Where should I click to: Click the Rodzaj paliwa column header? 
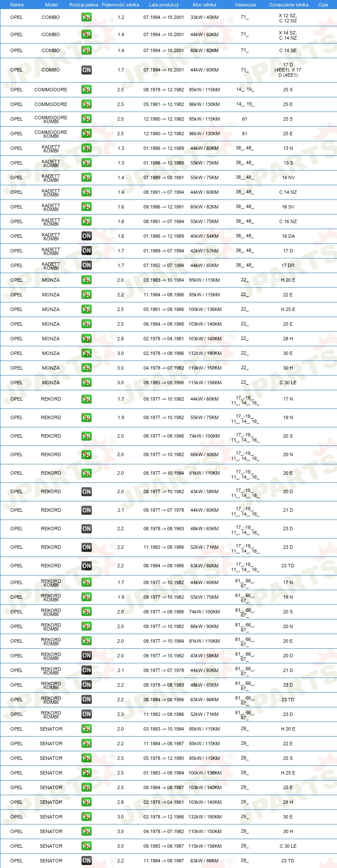84,5
